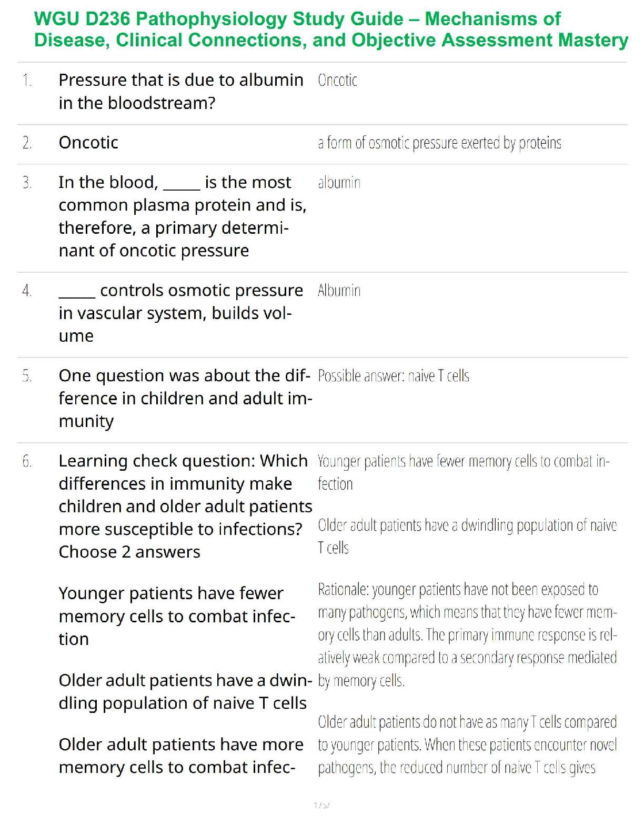Click question number 3
This screenshot has height=834, width=644.
tap(27, 183)
